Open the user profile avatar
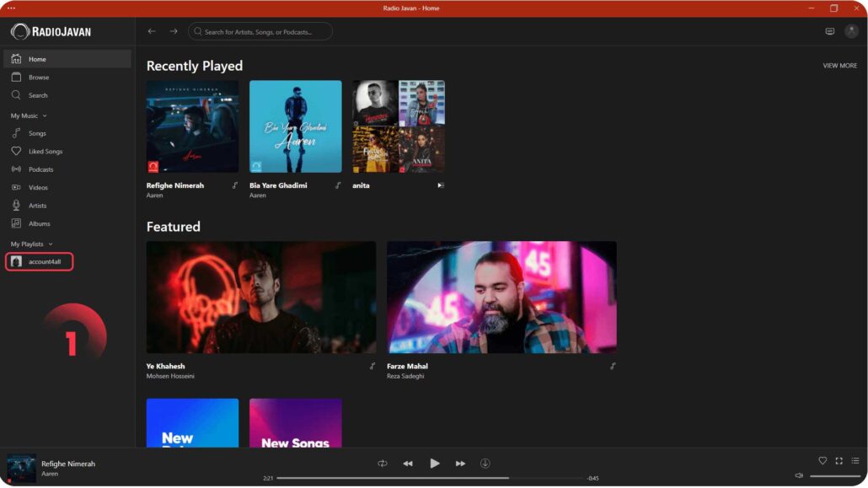868x488 pixels. [x=851, y=31]
